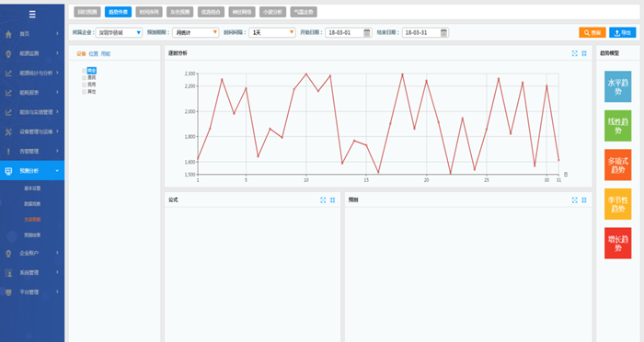Switch to the 优选组合 tab
This screenshot has width=644, height=342.
pyautogui.click(x=211, y=12)
